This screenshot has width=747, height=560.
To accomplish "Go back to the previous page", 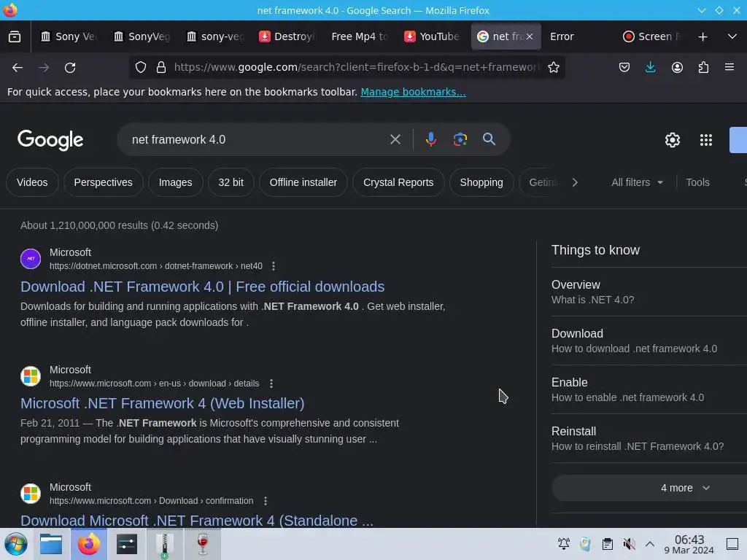I will 18,68.
